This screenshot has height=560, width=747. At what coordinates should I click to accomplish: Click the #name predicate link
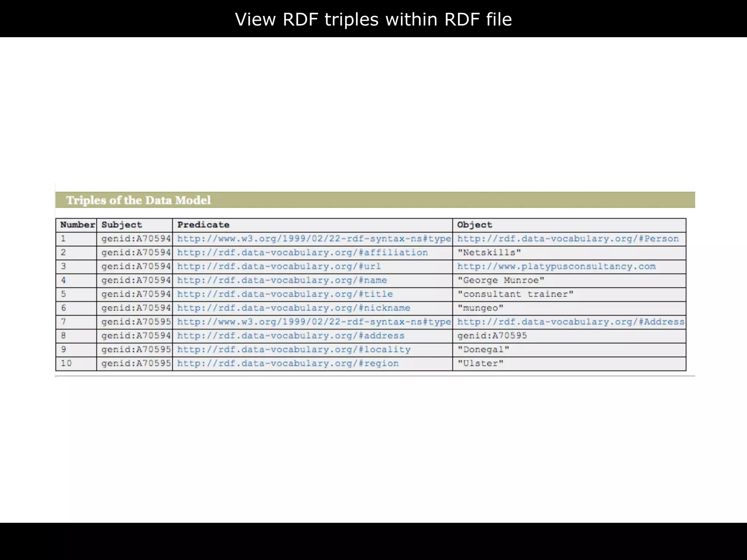[x=282, y=280]
